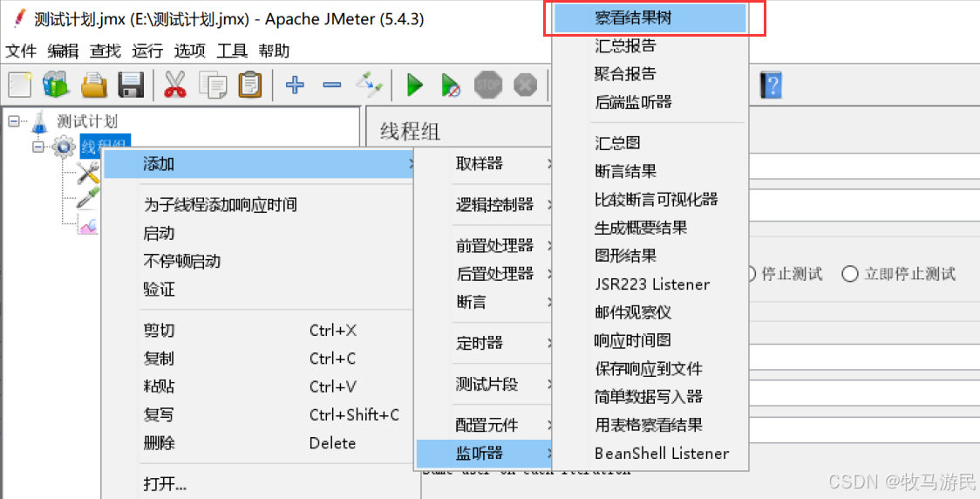Viewport: 980px width, 499px height.
Task: Open the 编辑 menu
Action: tap(63, 51)
